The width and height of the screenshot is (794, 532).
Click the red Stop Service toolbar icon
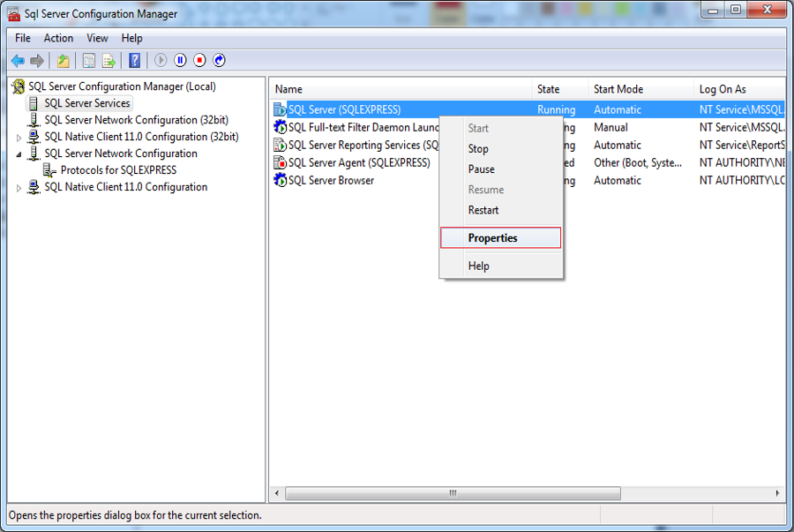coord(199,60)
